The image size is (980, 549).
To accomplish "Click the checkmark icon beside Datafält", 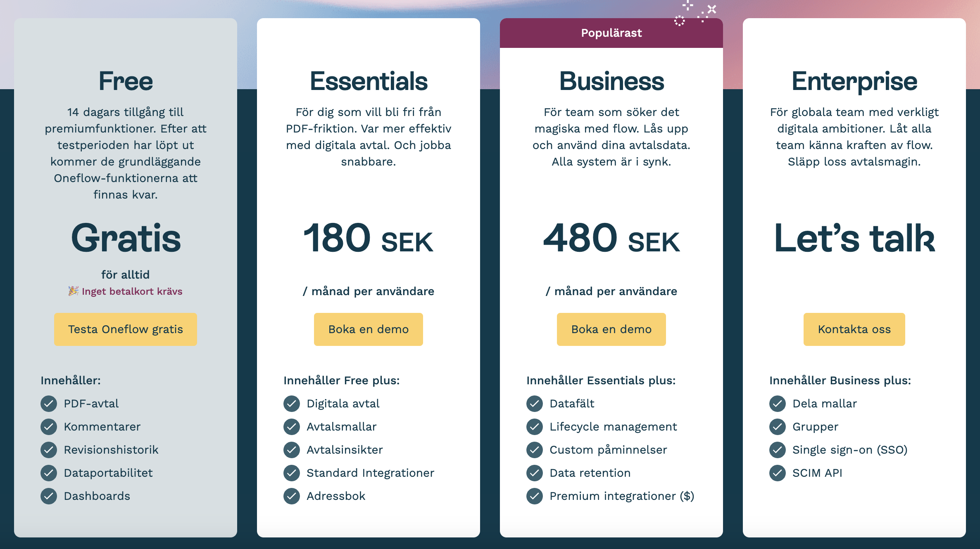I will [535, 404].
